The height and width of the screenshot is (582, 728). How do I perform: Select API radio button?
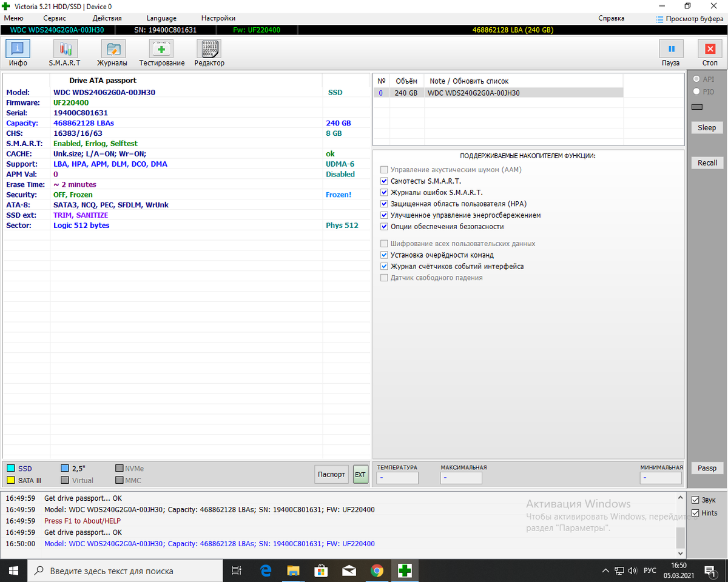696,79
